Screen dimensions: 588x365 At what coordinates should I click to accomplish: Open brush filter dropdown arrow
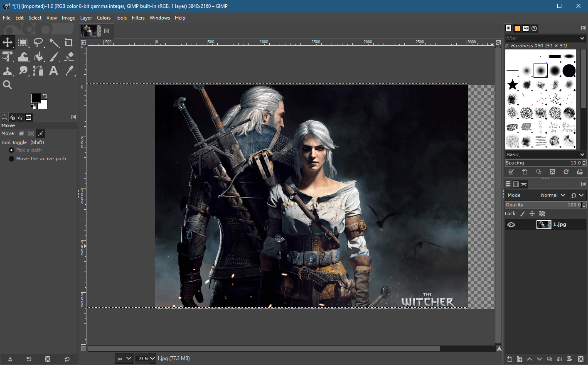coord(582,38)
